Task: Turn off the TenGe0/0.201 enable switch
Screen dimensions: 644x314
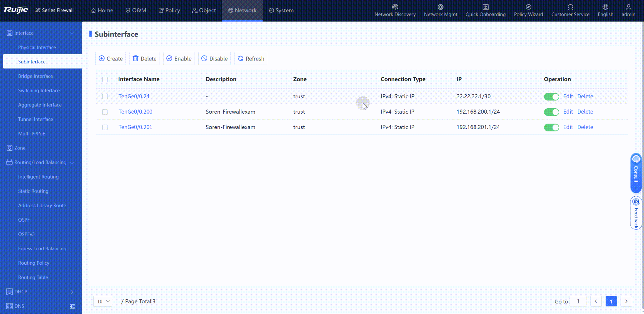Action: (551, 127)
